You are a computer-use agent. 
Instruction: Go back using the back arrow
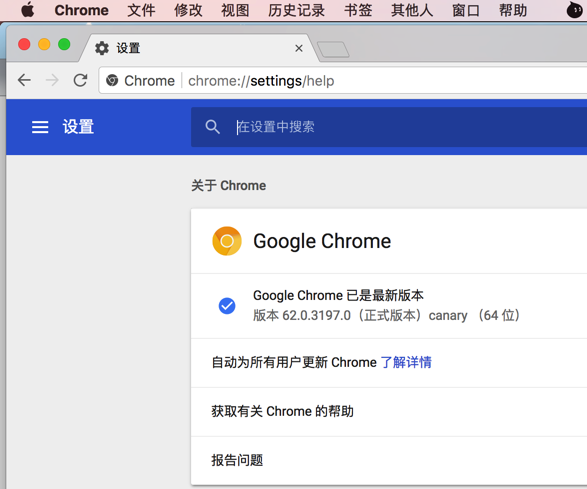point(24,80)
